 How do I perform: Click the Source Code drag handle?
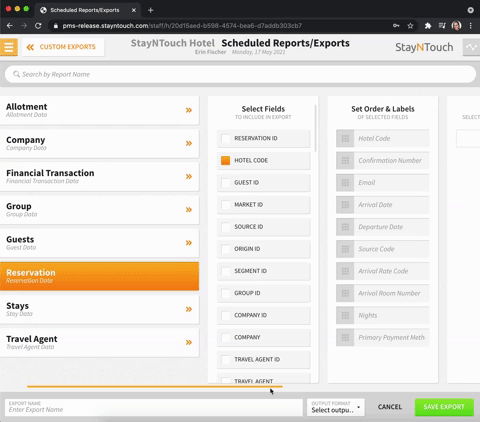(x=345, y=249)
